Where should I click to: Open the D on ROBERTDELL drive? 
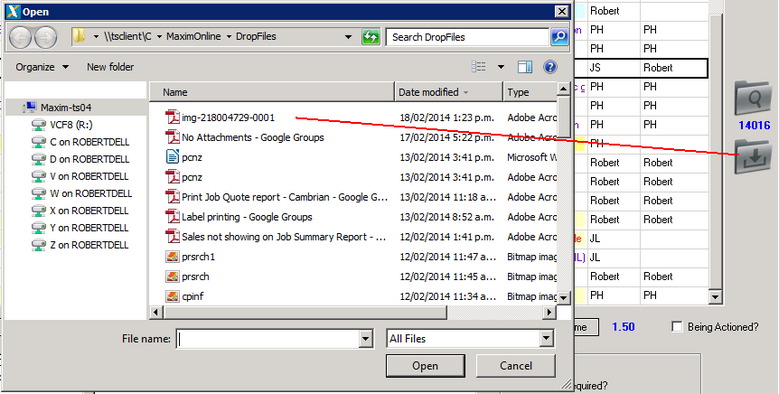80,159
